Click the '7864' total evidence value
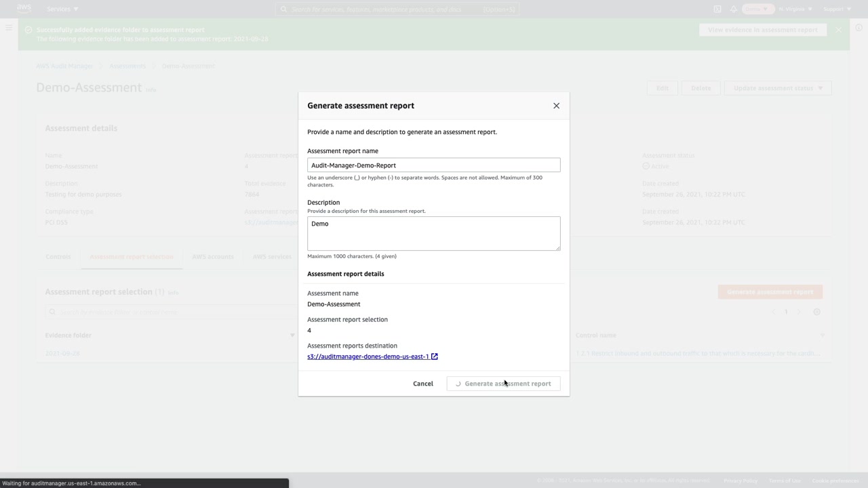Viewport: 868px width, 488px height. [x=252, y=195]
